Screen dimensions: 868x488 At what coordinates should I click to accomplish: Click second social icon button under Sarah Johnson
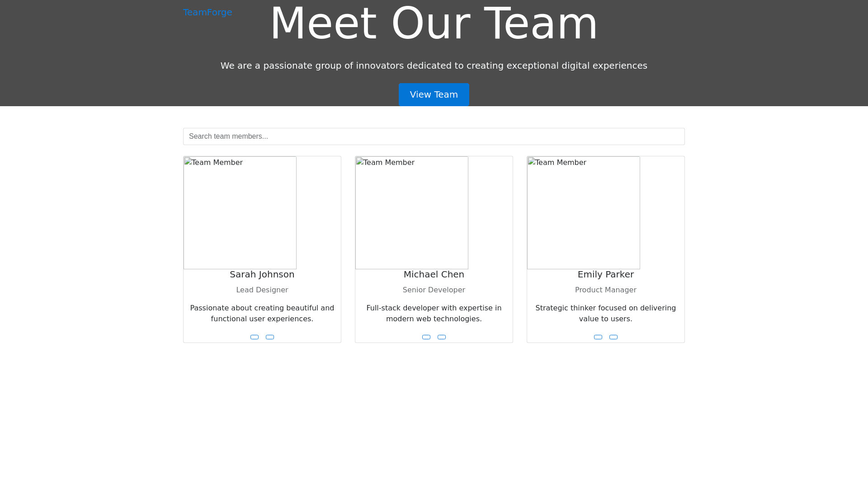pyautogui.click(x=270, y=337)
